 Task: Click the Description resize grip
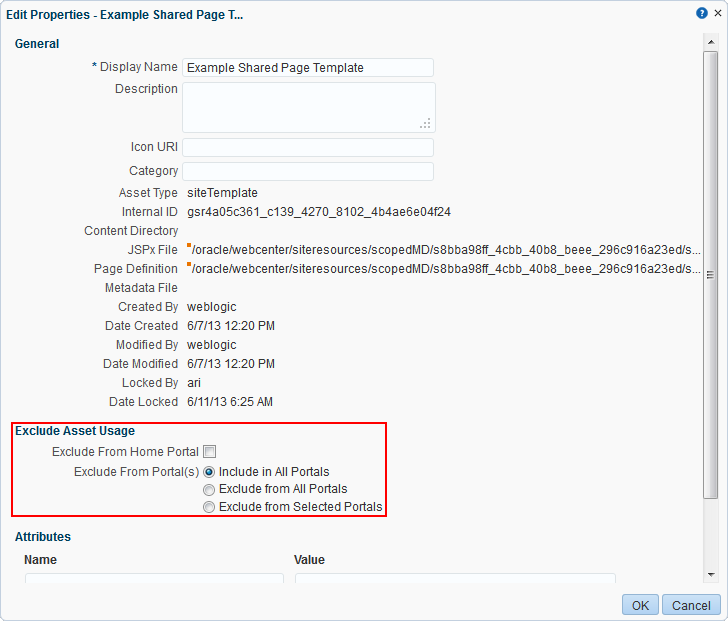(425, 123)
